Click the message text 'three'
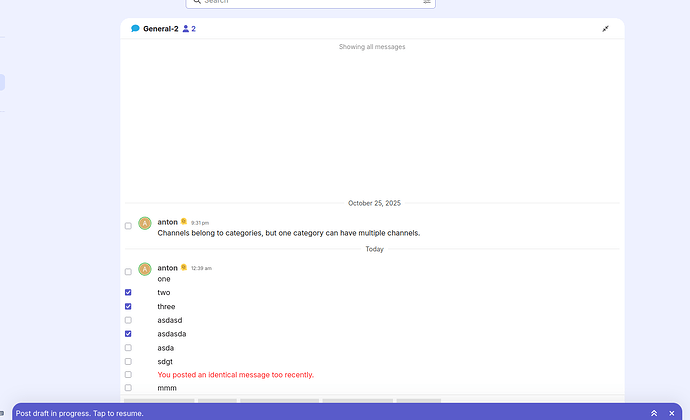This screenshot has height=420, width=690. click(x=166, y=306)
